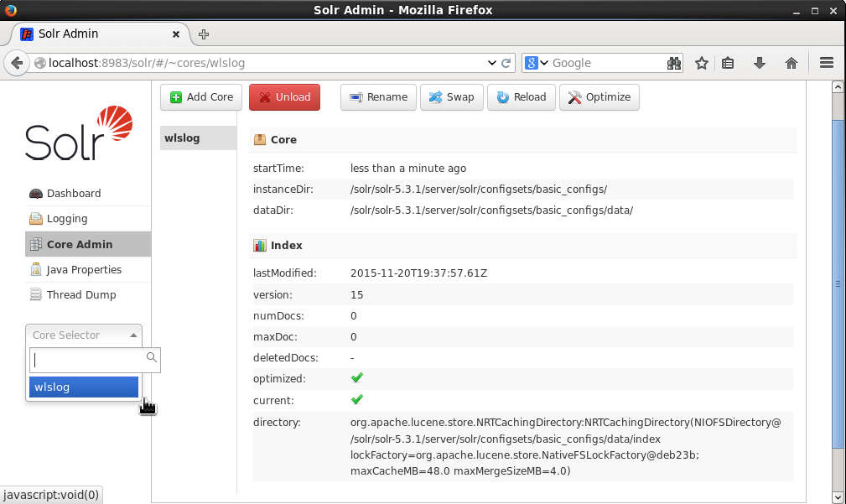
Task: Select the Solr Admin browser tab
Action: click(100, 34)
